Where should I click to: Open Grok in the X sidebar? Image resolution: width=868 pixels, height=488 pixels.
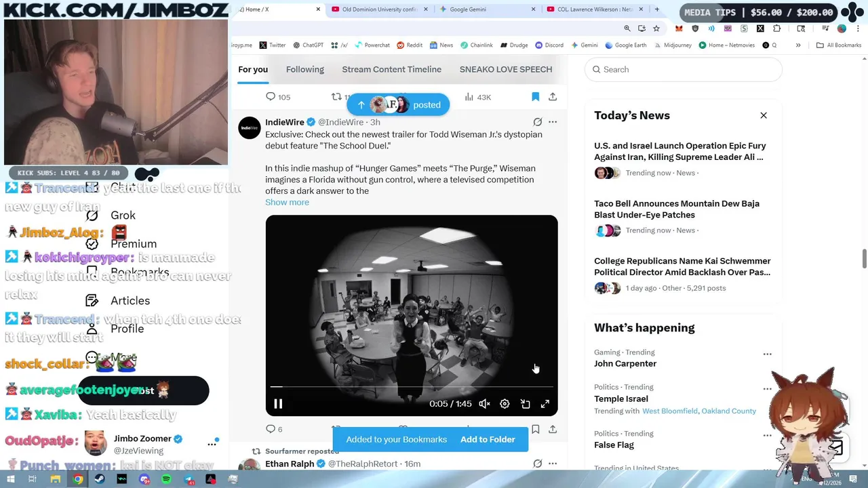(110, 215)
